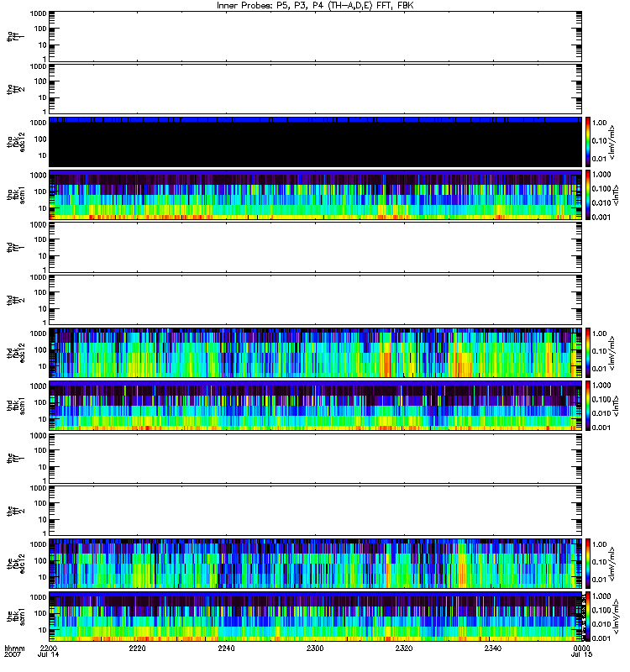This screenshot has width=630, height=672.
Task: Click the color bar beside the fbk edc12
Action: pos(588,564)
